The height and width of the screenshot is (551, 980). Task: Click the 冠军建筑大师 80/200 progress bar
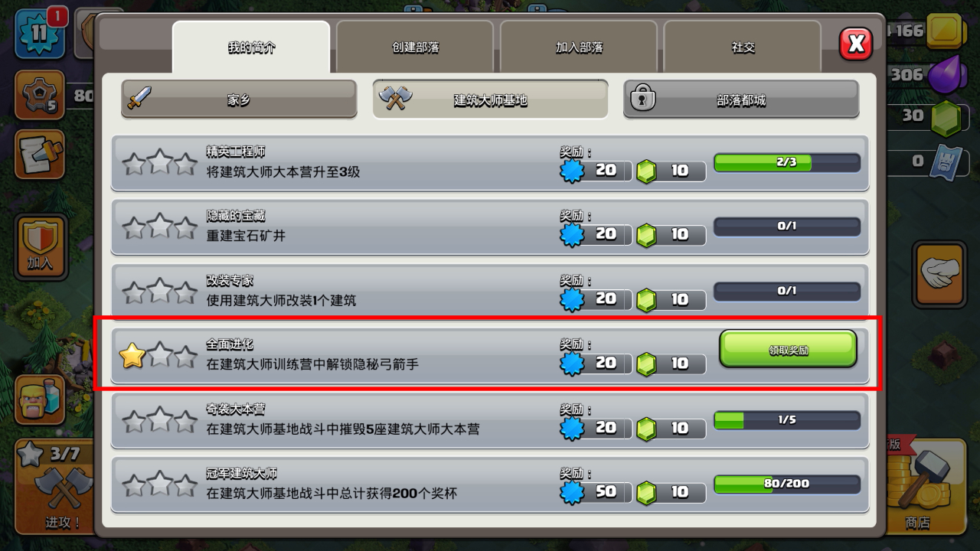pos(787,484)
